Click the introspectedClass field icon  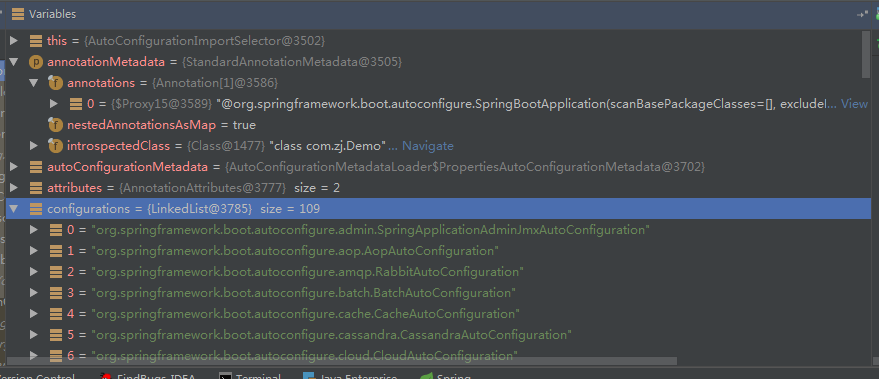pos(55,146)
